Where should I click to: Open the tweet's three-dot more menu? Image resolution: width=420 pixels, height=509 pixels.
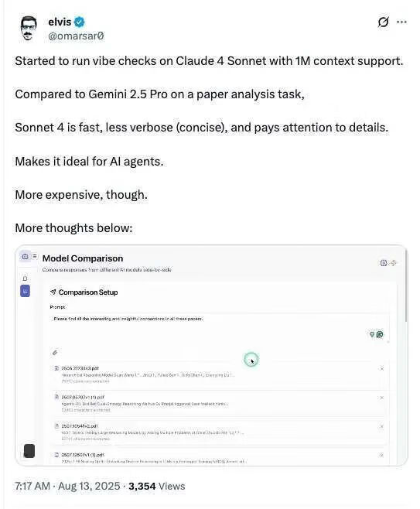[x=401, y=22]
